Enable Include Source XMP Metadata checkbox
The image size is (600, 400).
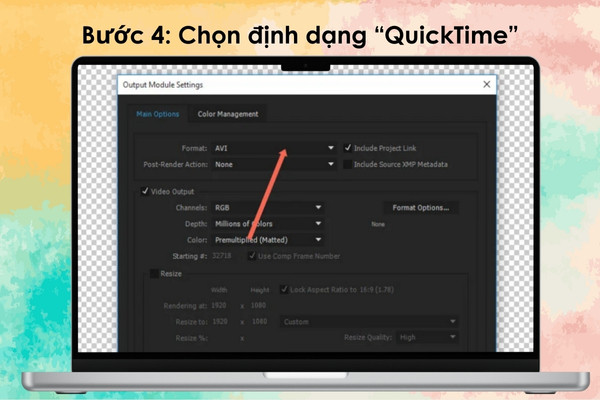[347, 164]
